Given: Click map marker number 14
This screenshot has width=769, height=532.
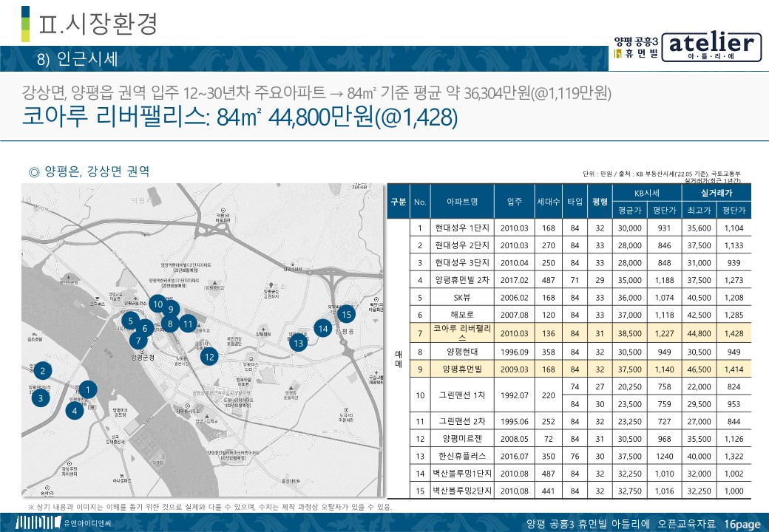Looking at the screenshot, I should tap(322, 328).
